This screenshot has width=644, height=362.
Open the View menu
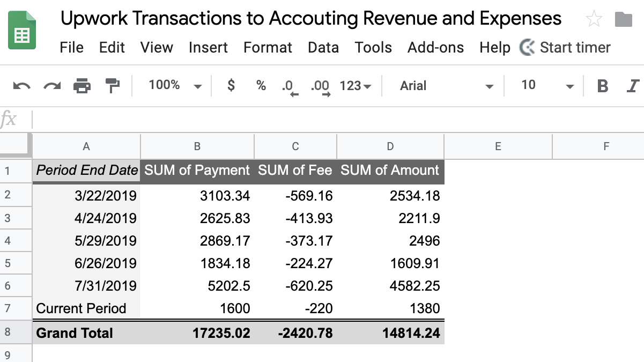tap(157, 47)
